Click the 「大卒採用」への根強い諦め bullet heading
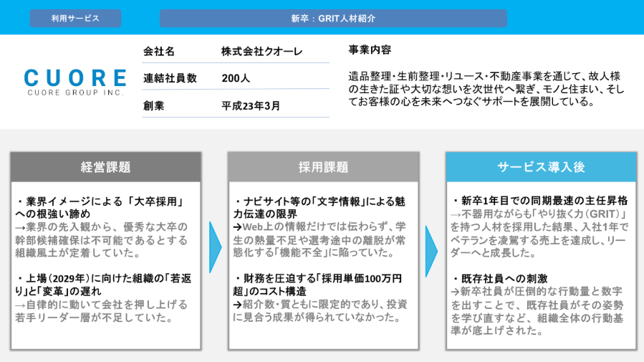Screen dimensions: 644x362 (x=101, y=207)
